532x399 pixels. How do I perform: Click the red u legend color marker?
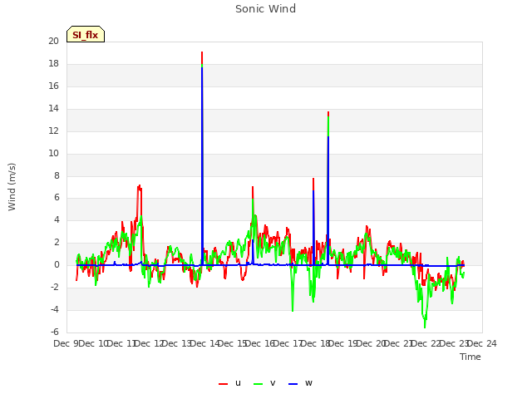(224, 384)
